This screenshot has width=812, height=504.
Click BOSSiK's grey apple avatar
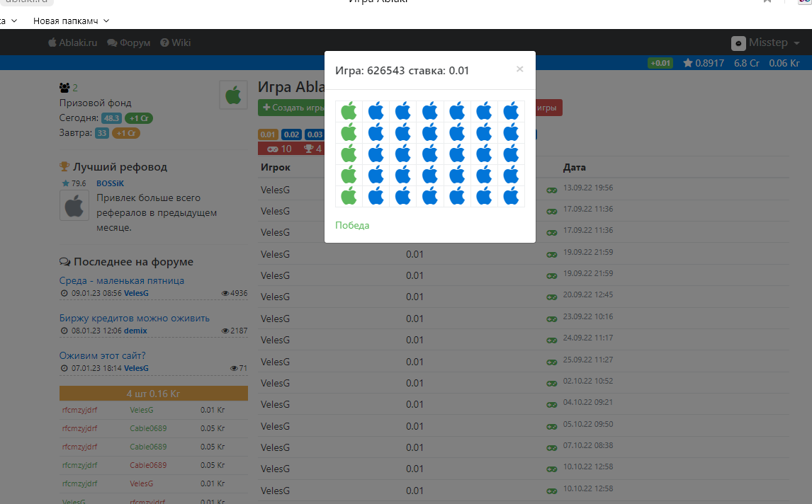click(74, 205)
